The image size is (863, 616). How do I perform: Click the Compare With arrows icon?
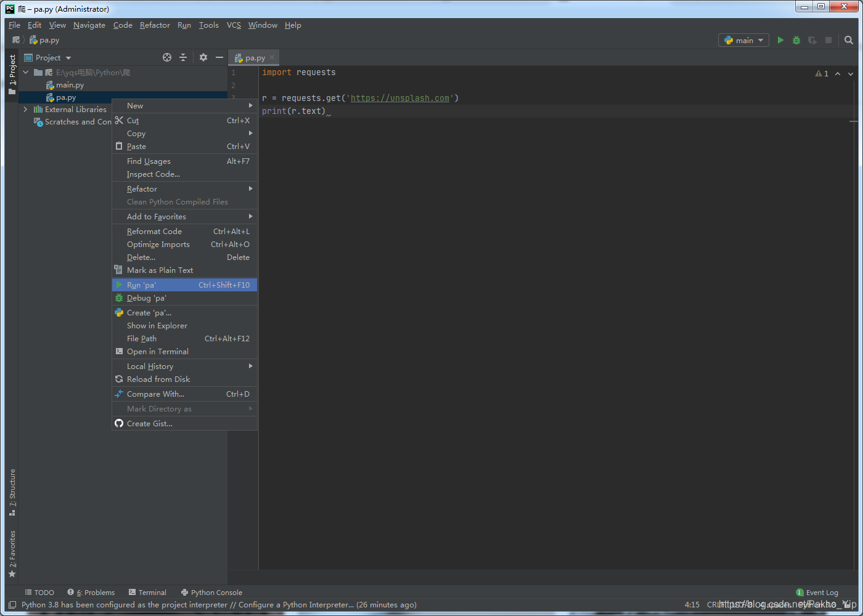click(119, 394)
